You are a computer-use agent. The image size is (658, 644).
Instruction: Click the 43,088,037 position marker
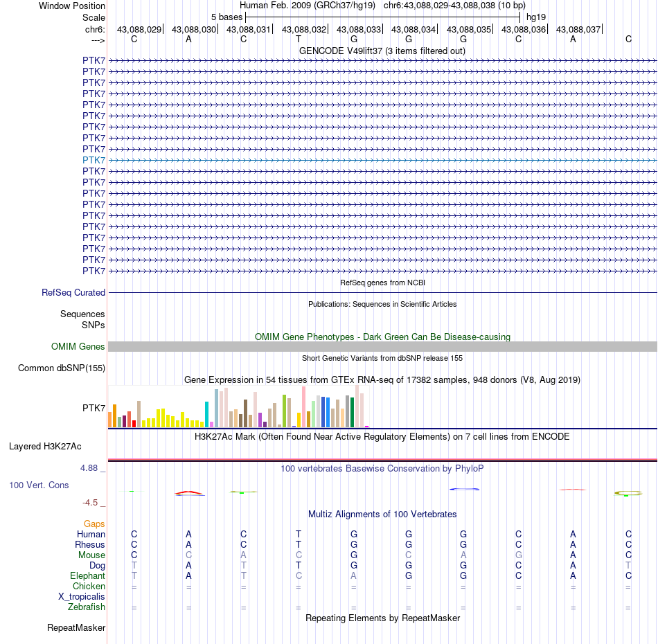pyautogui.click(x=578, y=29)
